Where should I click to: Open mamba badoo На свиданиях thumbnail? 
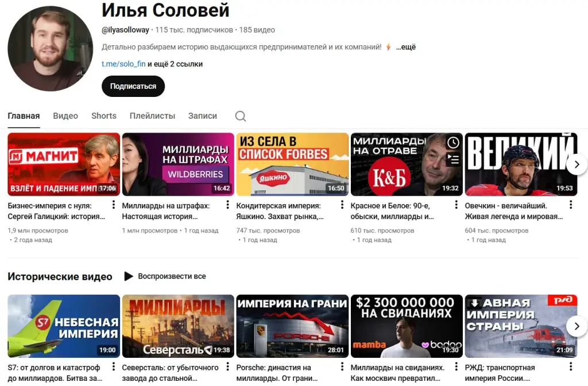[x=407, y=326]
